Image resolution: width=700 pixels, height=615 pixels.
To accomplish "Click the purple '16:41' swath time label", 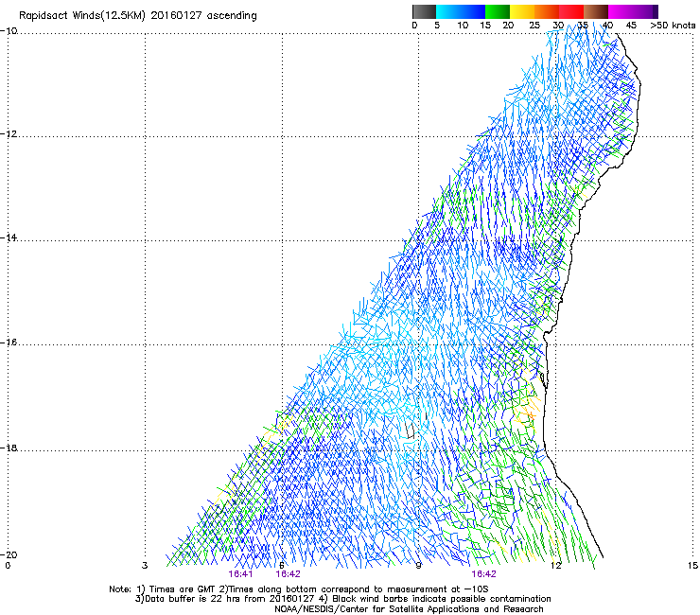I will [x=240, y=574].
